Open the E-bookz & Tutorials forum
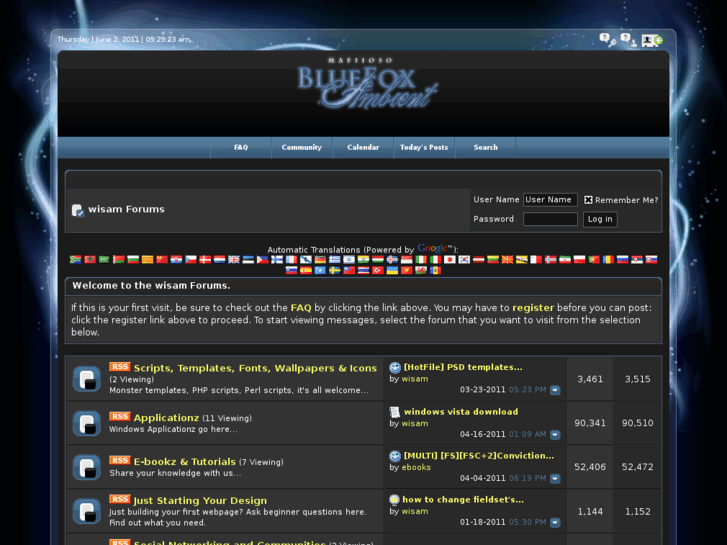The height and width of the screenshot is (545, 727). pyautogui.click(x=185, y=462)
